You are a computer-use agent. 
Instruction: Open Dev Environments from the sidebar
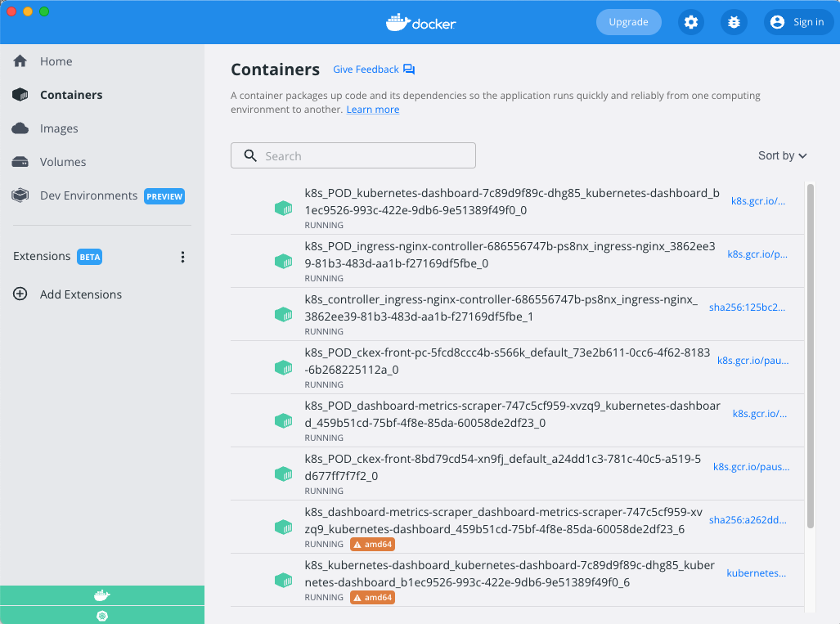point(88,195)
